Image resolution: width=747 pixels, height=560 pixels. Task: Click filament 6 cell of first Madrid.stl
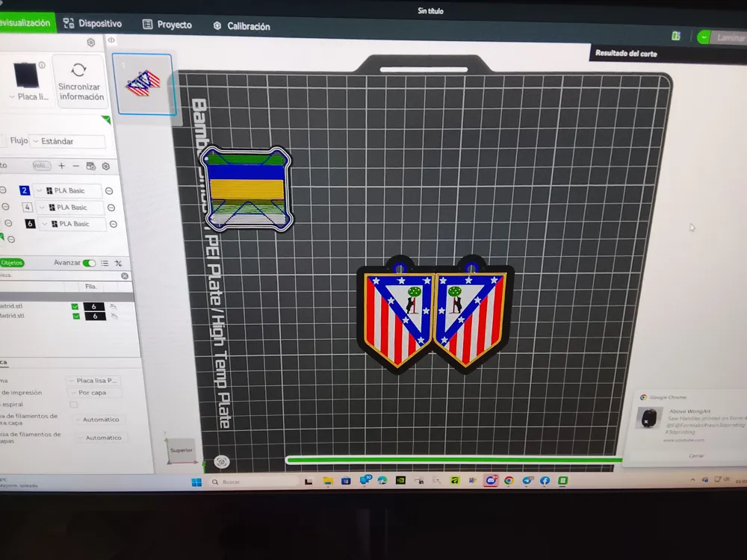[x=94, y=307]
